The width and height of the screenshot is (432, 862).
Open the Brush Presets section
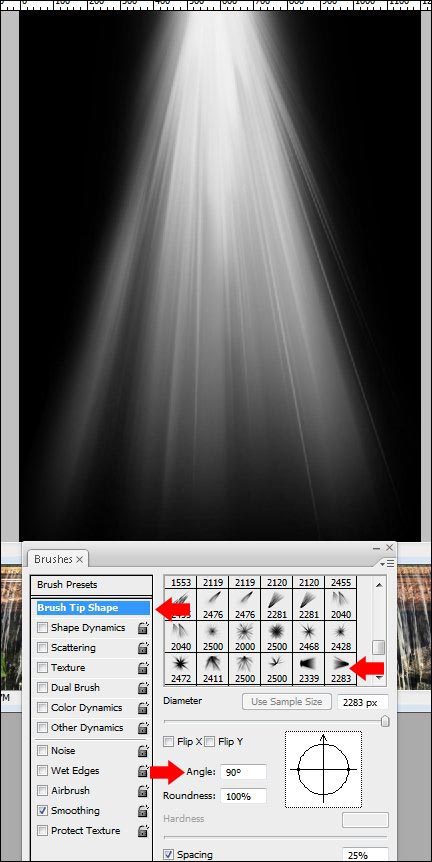coord(91,585)
